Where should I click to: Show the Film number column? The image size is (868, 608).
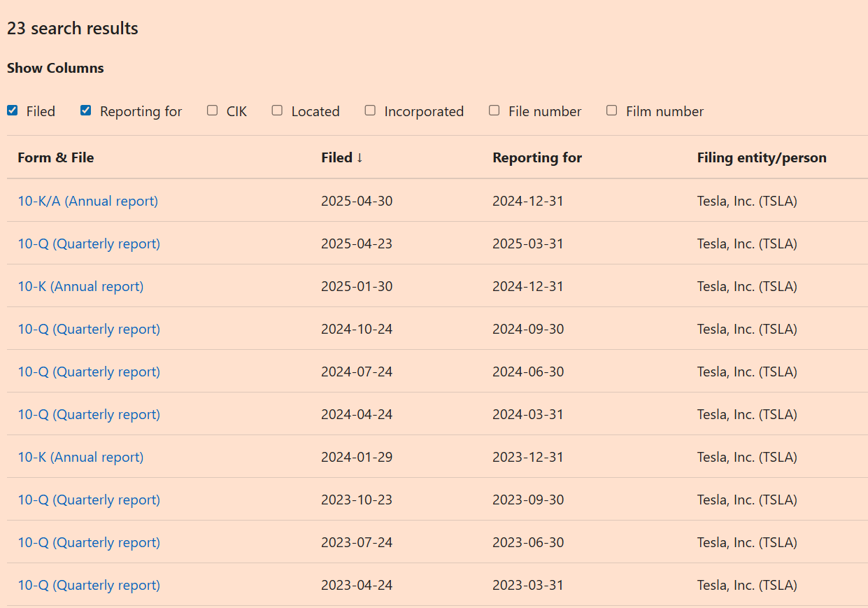(x=612, y=111)
